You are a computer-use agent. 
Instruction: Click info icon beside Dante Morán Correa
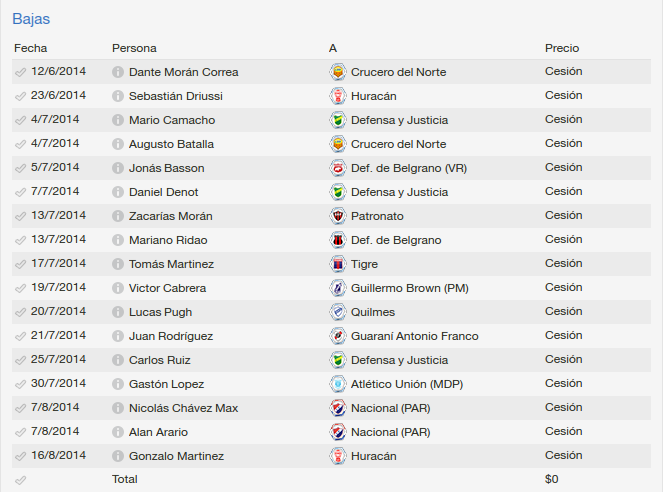coord(118,72)
